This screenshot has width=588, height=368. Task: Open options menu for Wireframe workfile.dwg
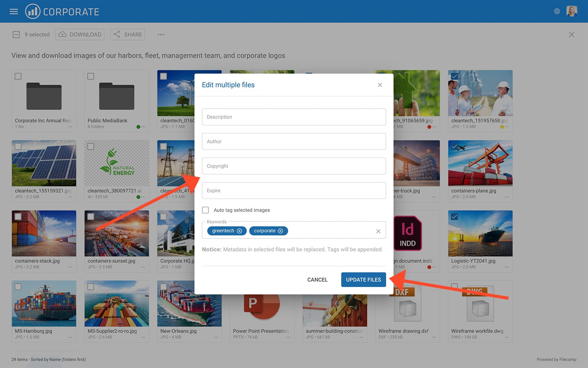(507, 337)
